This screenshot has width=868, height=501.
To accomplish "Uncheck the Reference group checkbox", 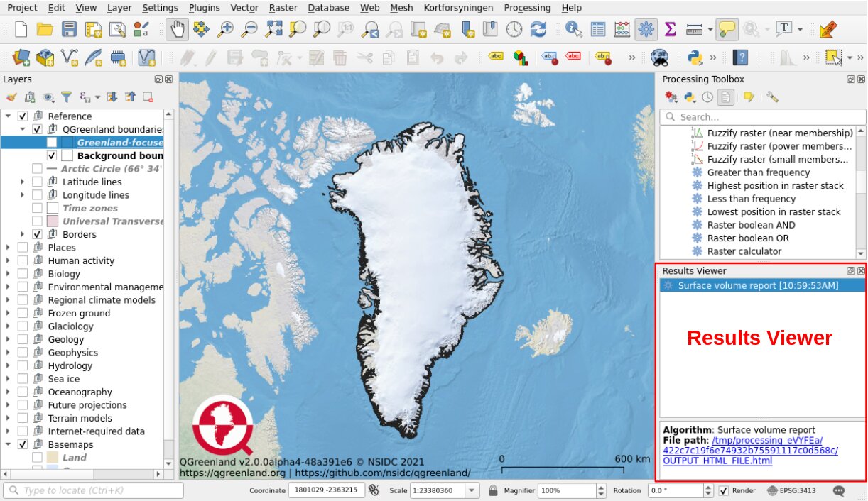I will click(23, 116).
